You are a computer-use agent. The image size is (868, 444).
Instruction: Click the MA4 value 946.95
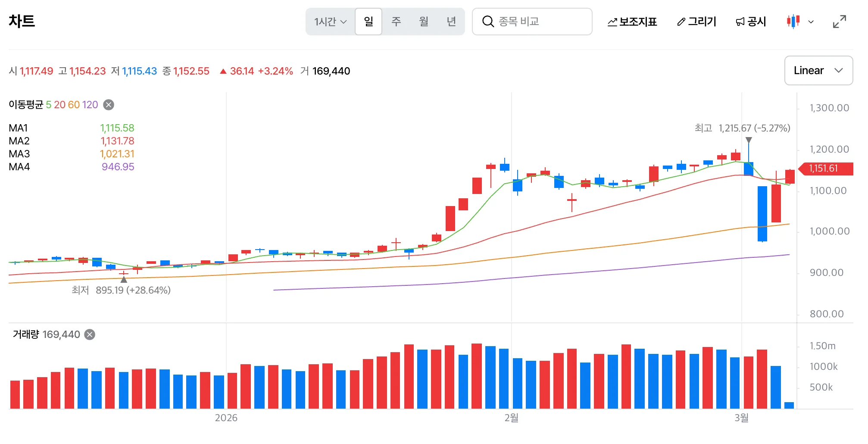coord(118,167)
